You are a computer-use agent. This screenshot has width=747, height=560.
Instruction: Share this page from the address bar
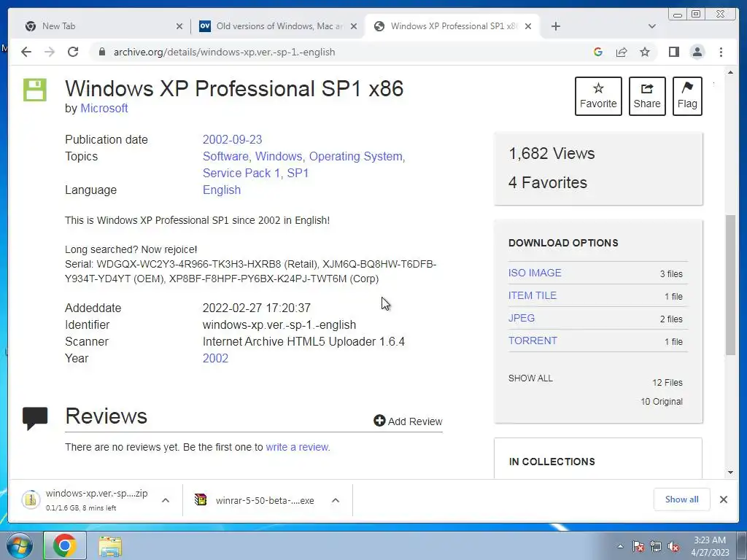point(622,52)
